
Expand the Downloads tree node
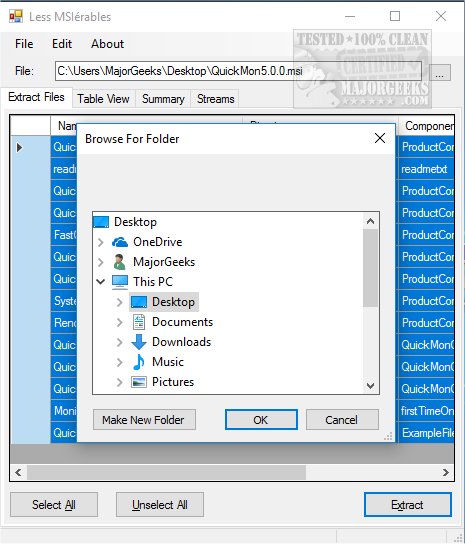[x=120, y=342]
